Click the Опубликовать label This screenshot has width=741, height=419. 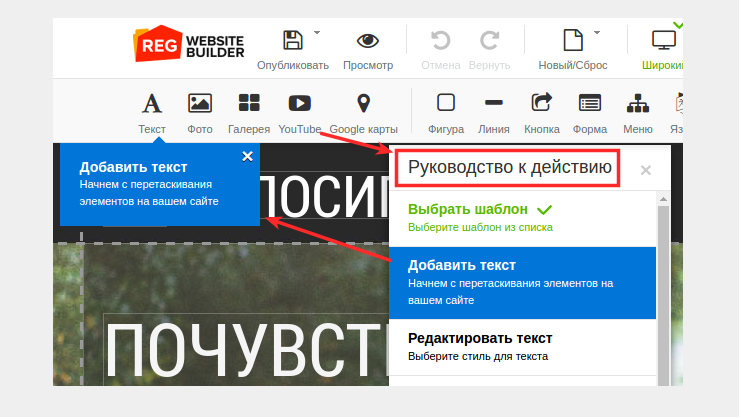pos(293,65)
